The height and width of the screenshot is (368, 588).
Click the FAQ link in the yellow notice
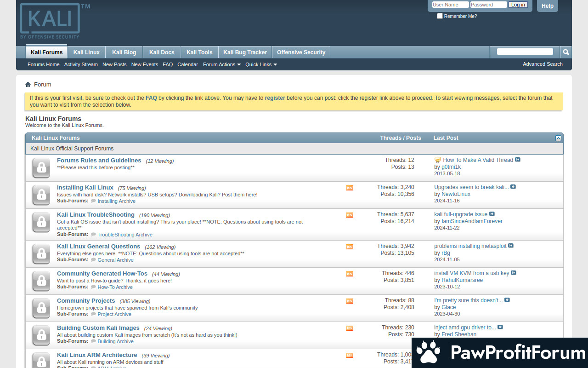coord(151,98)
